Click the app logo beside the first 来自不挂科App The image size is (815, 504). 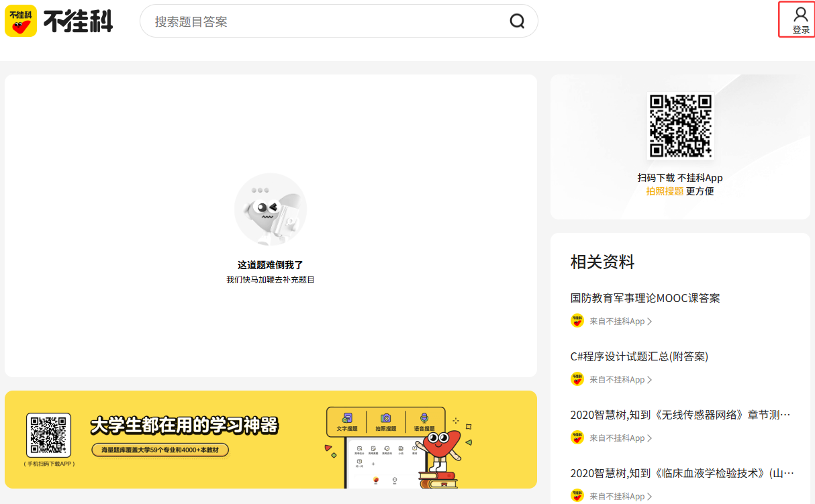tap(577, 321)
